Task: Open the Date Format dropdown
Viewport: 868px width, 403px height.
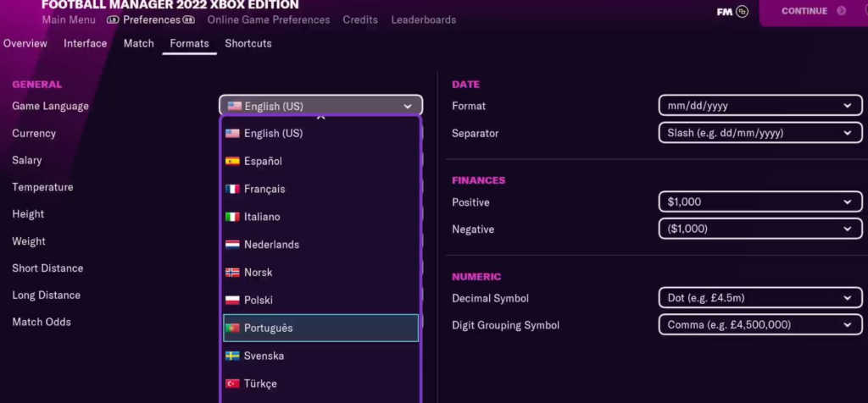Action: (x=760, y=105)
